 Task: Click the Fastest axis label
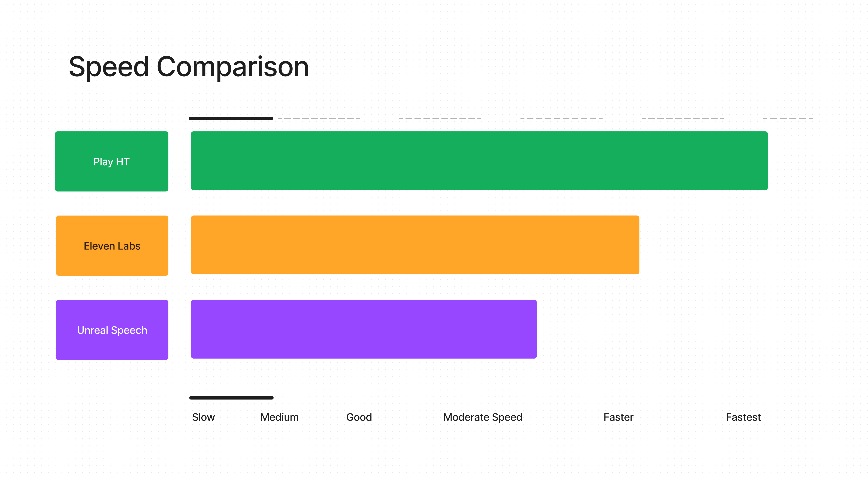pyautogui.click(x=743, y=417)
